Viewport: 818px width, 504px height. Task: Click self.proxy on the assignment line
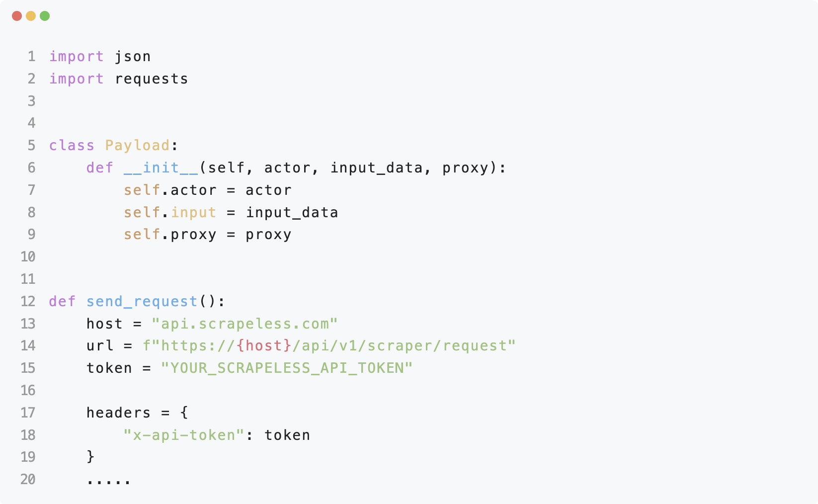pos(170,235)
